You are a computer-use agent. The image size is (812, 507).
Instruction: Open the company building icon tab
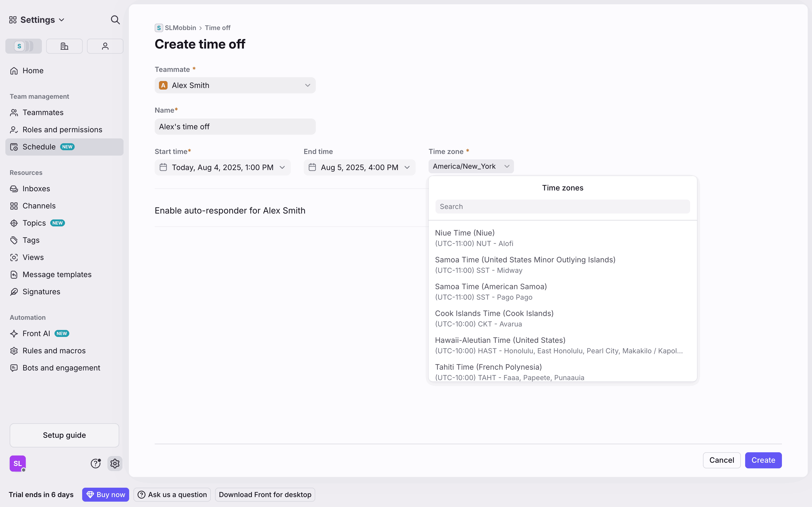(x=64, y=46)
